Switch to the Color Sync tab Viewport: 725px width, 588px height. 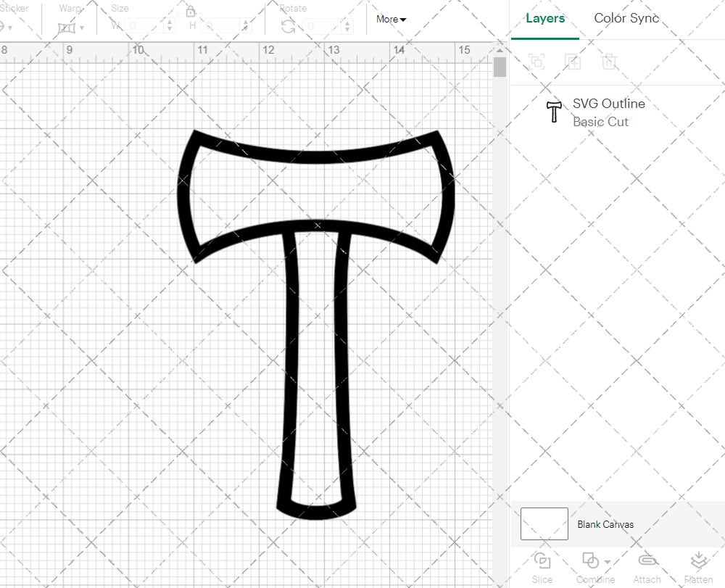point(626,18)
